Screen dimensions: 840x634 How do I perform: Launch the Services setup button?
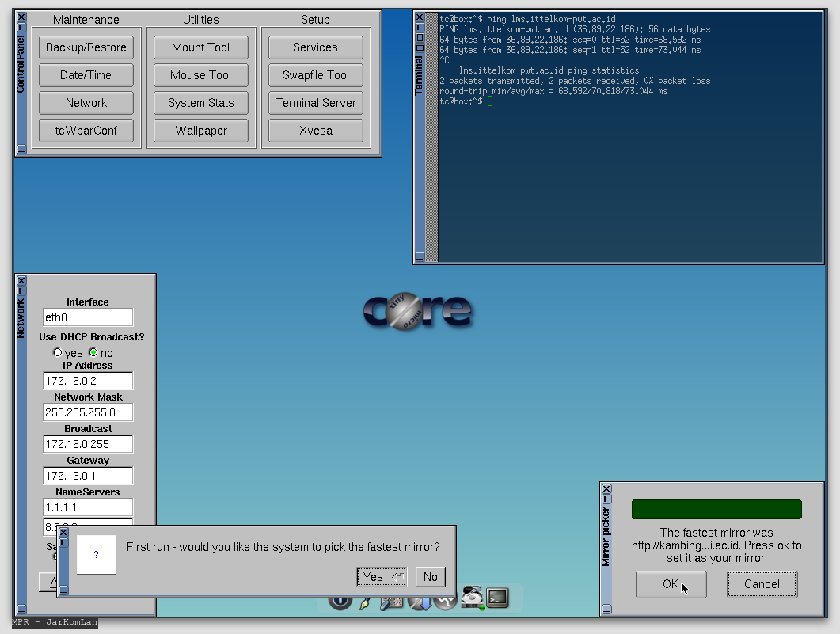(x=315, y=47)
